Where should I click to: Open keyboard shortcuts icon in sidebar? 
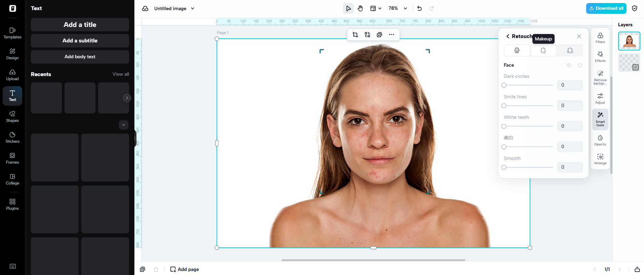tap(13, 266)
